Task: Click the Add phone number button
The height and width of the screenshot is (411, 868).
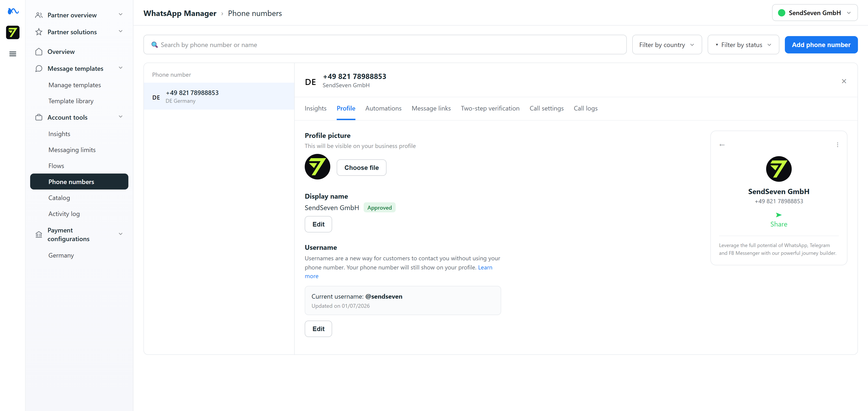Action: [x=821, y=45]
